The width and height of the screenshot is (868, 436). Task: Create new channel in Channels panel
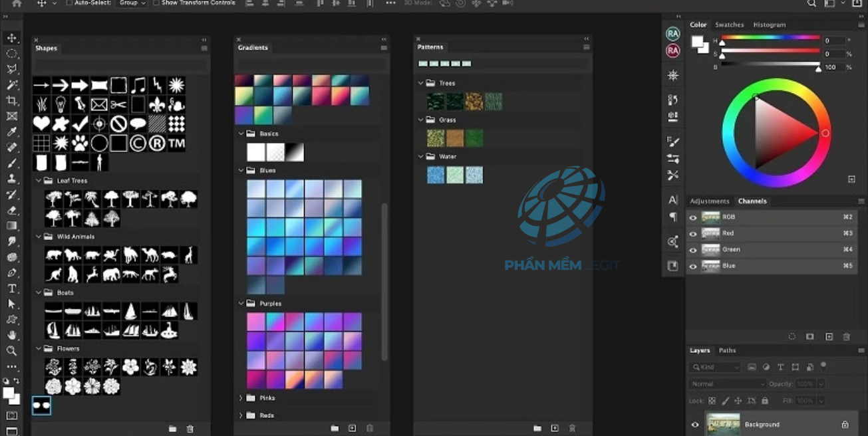[829, 337]
